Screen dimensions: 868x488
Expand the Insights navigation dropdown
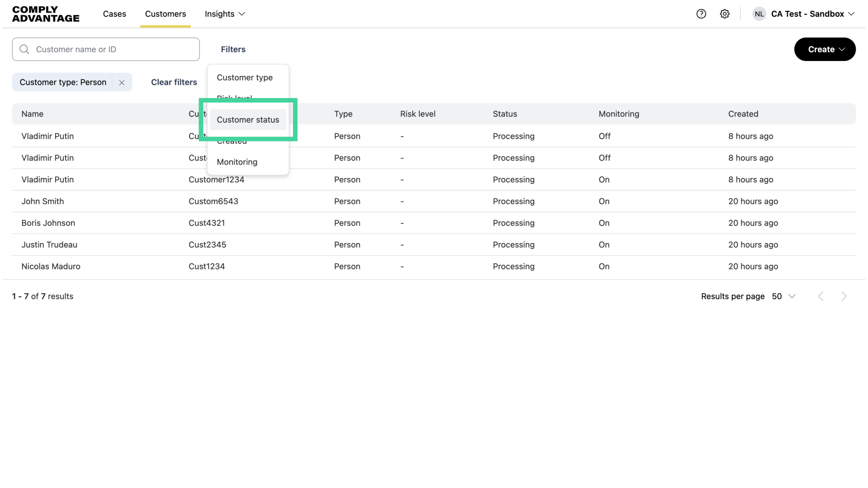225,14
